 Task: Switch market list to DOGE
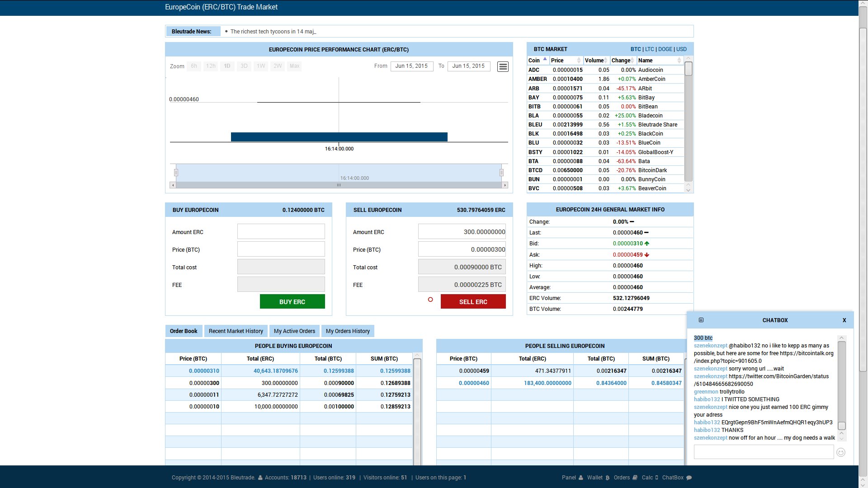tap(665, 49)
